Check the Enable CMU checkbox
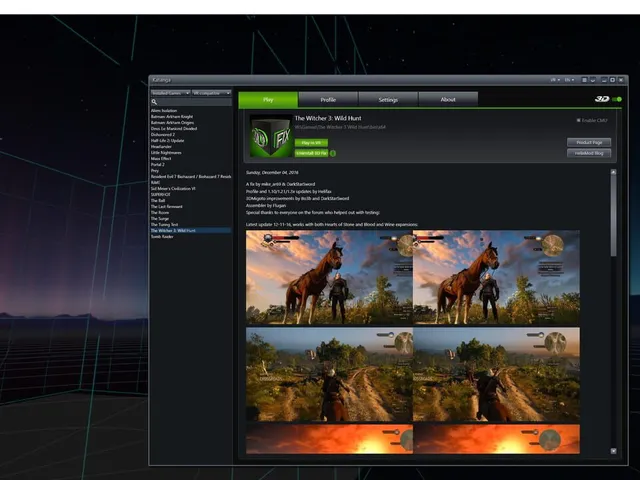 [x=578, y=120]
